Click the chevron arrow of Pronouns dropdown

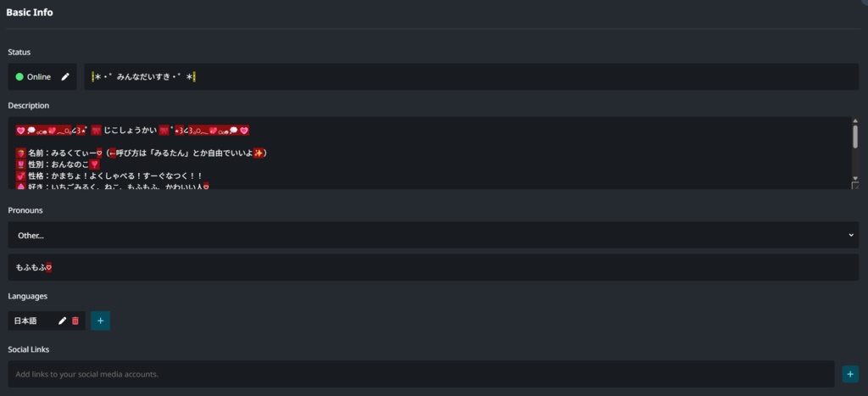point(851,235)
